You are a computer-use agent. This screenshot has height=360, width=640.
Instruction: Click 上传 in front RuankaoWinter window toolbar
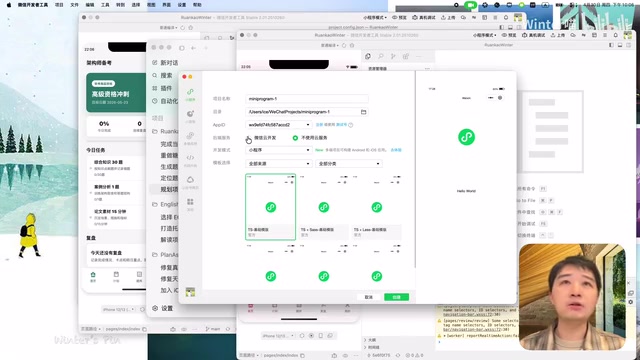click(x=558, y=35)
